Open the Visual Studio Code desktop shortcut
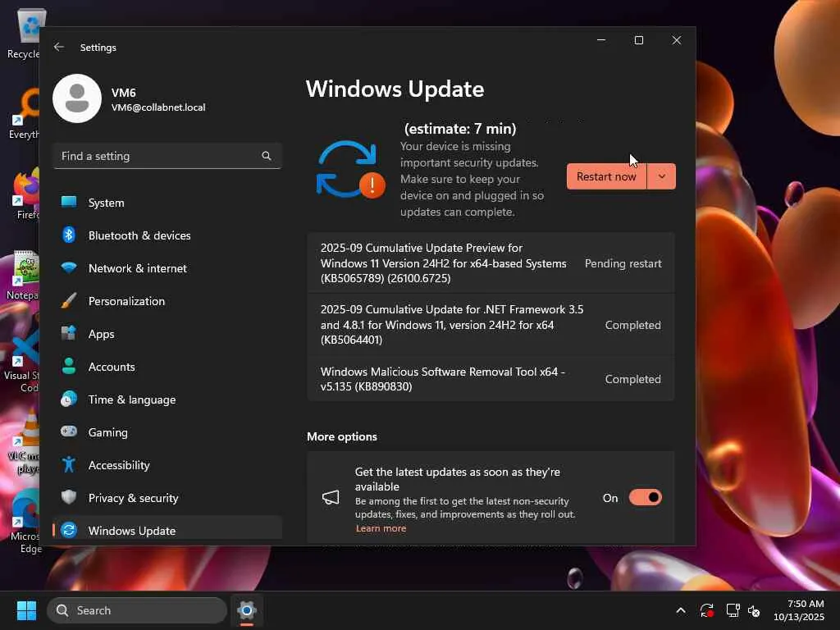 pos(22,361)
